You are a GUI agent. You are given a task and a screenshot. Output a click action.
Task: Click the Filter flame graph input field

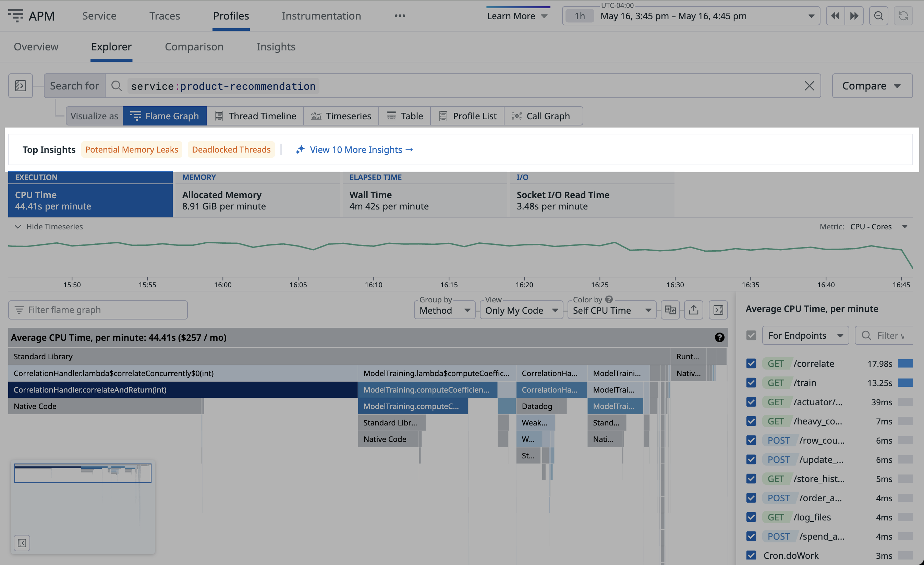tap(98, 310)
